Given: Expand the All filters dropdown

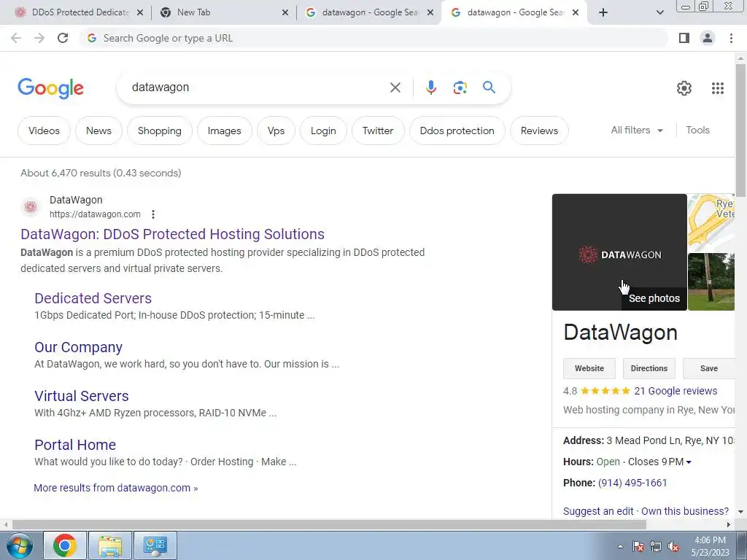Looking at the screenshot, I should pos(636,130).
